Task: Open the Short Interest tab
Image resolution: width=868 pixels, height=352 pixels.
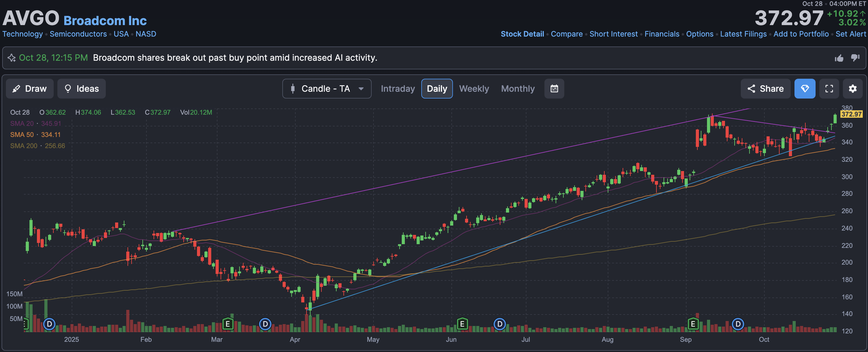Action: coord(613,34)
